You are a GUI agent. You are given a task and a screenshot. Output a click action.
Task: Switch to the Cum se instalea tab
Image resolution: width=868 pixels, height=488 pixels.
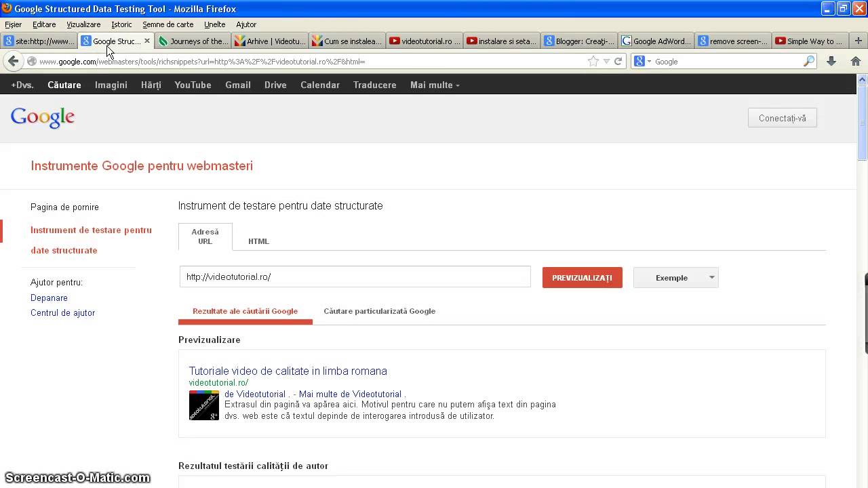[x=347, y=41]
